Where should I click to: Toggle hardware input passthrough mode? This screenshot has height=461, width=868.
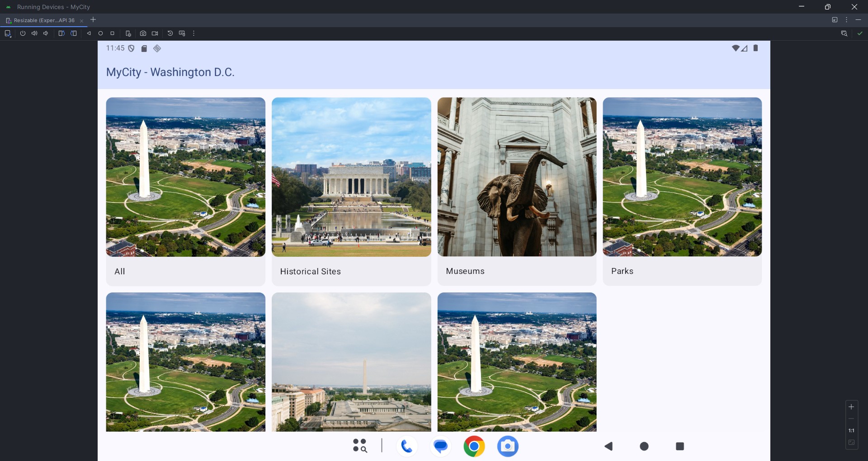[x=182, y=33]
